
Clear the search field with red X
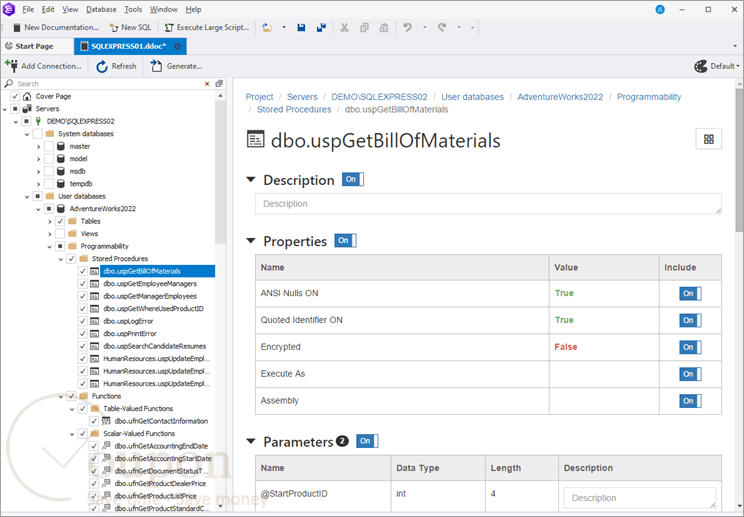click(207, 83)
